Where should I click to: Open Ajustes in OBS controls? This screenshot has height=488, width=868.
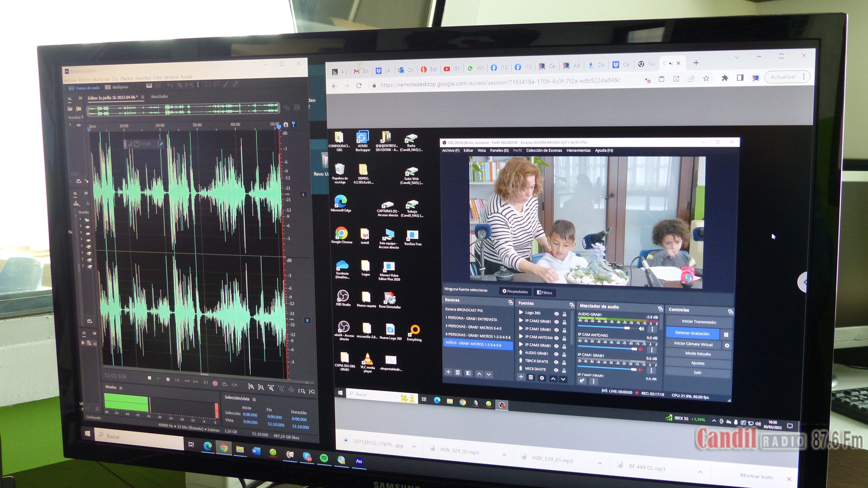698,363
